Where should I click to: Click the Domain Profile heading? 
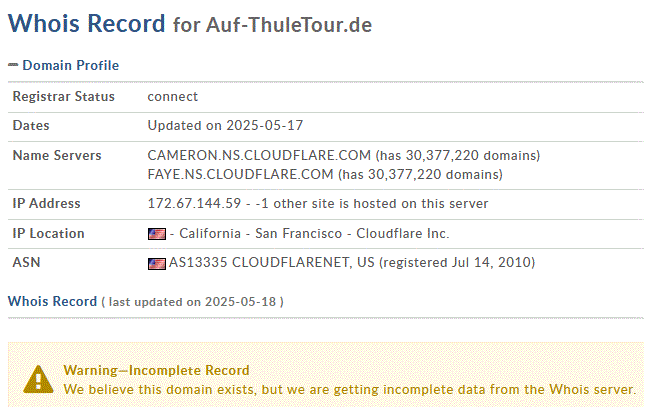[70, 65]
